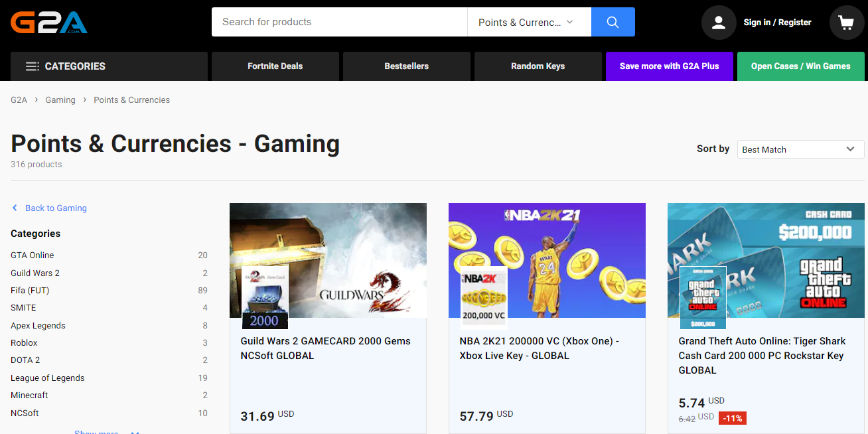
Task: Click Points & Currencies breadcrumb
Action: pos(131,100)
